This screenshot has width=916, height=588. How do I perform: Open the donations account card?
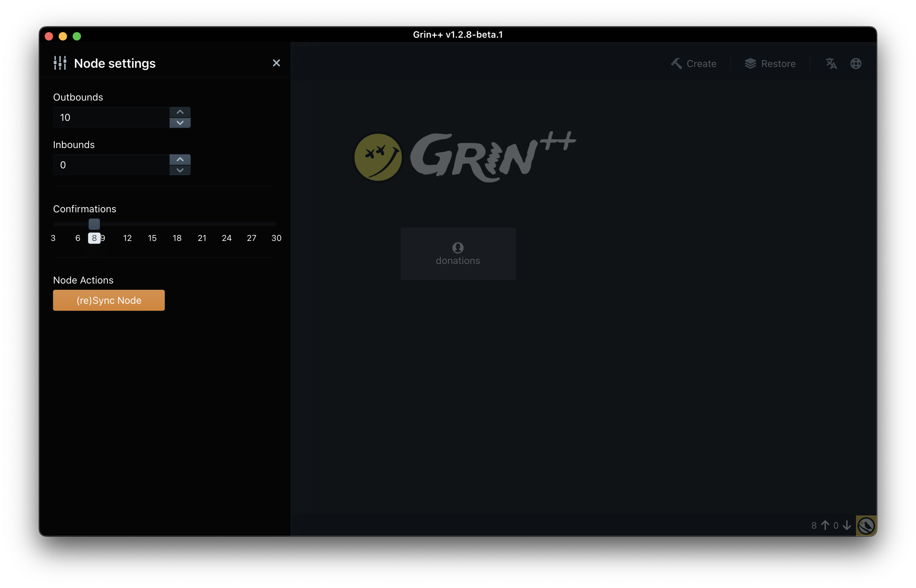pos(458,254)
